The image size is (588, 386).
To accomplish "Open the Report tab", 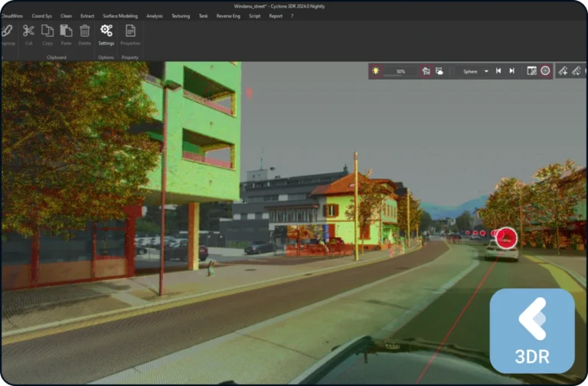I will pos(276,16).
